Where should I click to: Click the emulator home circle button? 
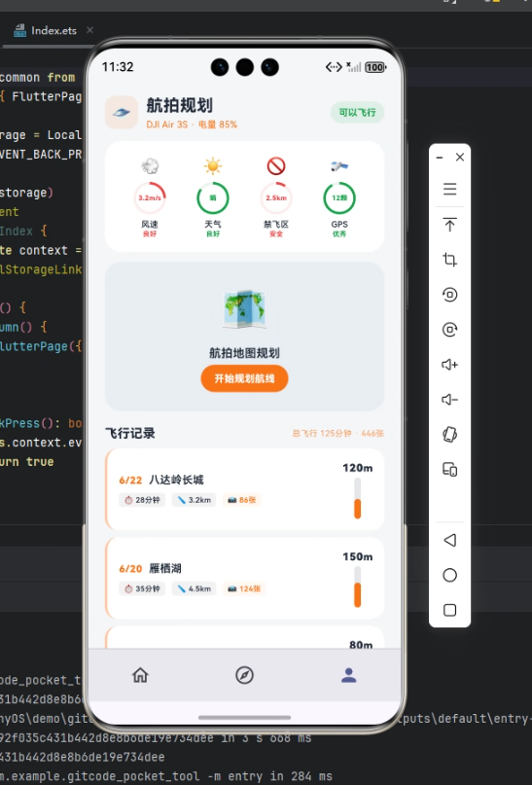pyautogui.click(x=450, y=575)
